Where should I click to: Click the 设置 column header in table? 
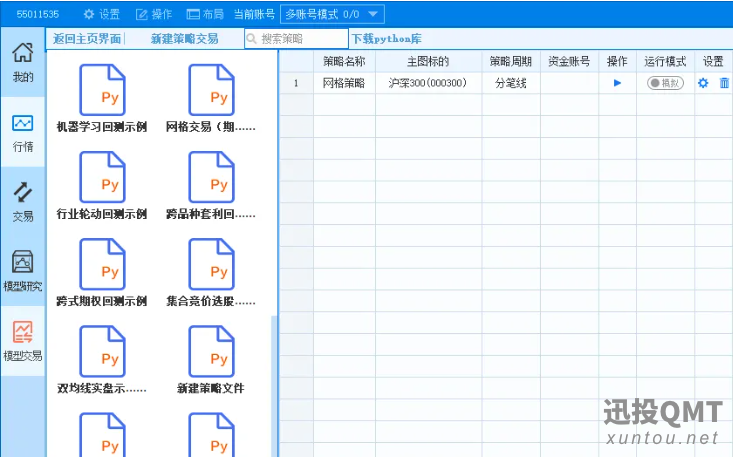point(713,61)
